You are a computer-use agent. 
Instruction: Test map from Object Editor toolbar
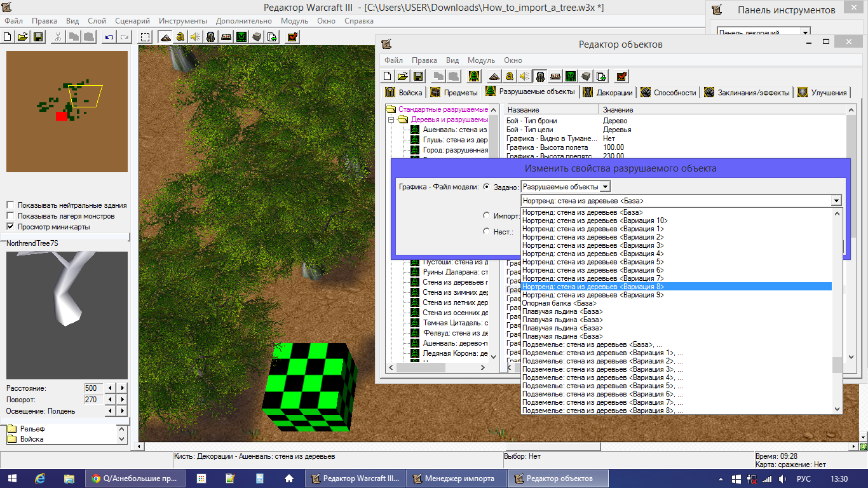(621, 76)
